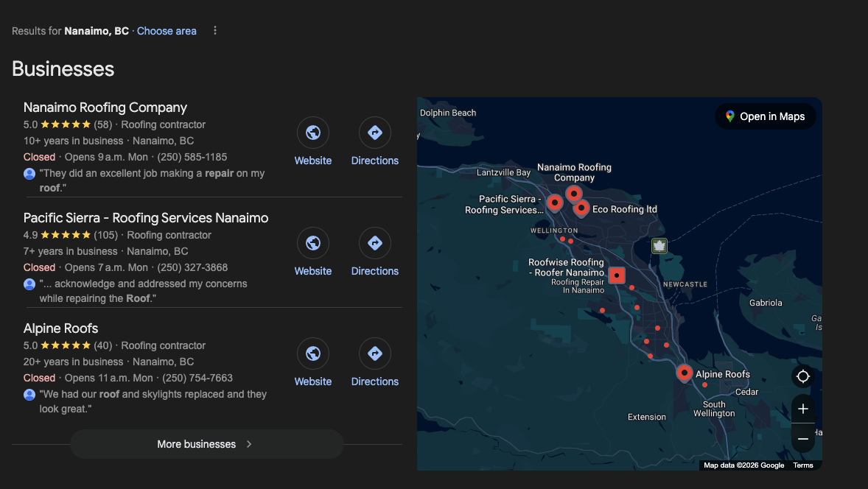The height and width of the screenshot is (489, 868).
Task: Click Website label under Alpine Roofs
Action: coord(312,381)
